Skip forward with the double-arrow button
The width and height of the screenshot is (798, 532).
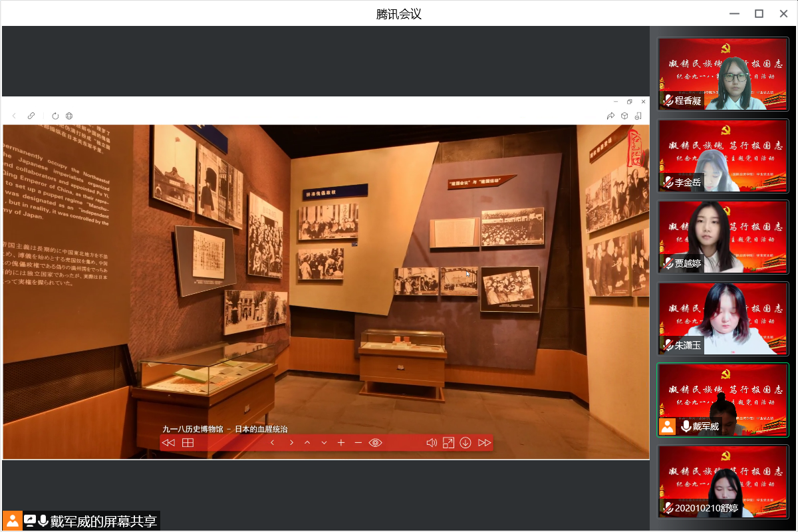pyautogui.click(x=484, y=443)
